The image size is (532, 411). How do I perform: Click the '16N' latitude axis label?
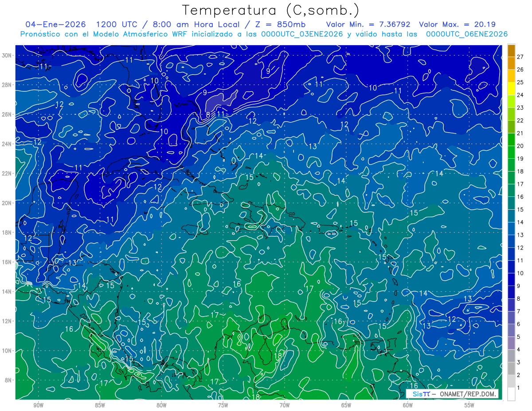[x=7, y=262]
